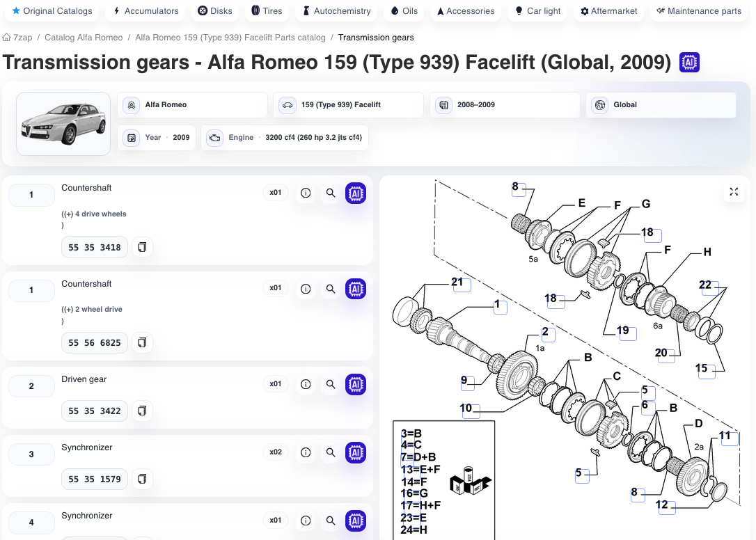Open the Accessories category

pyautogui.click(x=466, y=10)
